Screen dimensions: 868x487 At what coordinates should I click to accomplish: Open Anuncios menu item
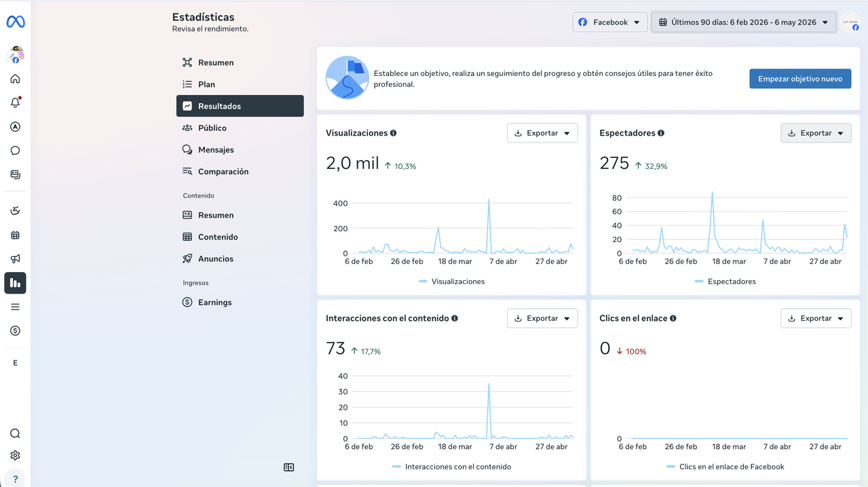(x=240, y=258)
